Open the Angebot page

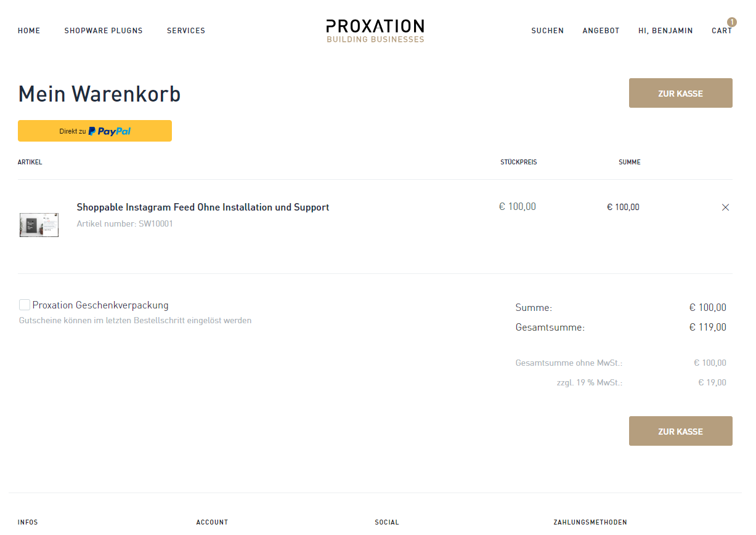[x=601, y=31]
